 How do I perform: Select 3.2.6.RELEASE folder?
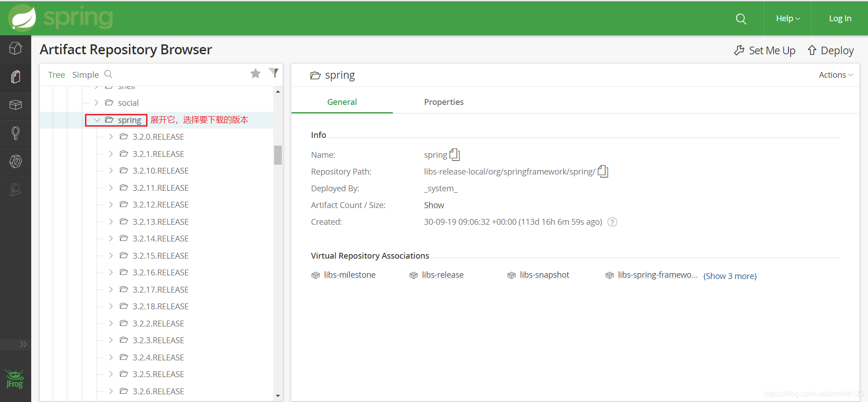(x=158, y=391)
